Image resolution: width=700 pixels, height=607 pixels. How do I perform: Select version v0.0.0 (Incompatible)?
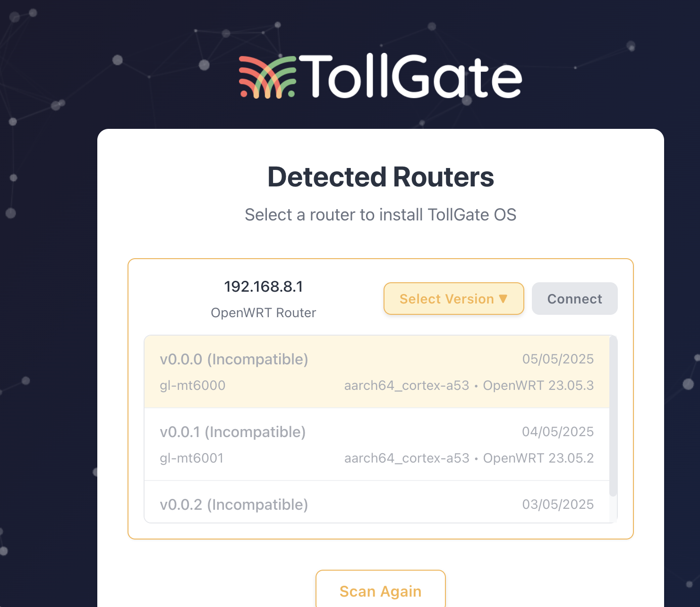[x=377, y=372]
